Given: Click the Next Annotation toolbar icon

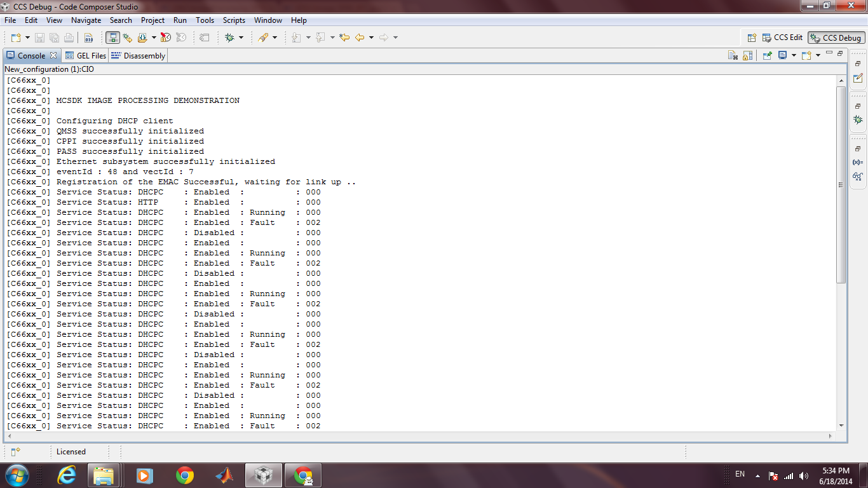Looking at the screenshot, I should coord(297,37).
